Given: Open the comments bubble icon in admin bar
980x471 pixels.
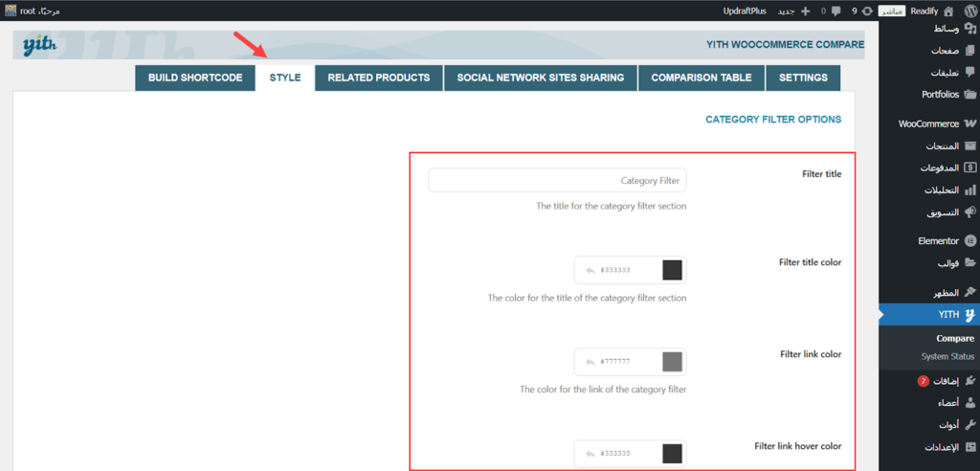Looking at the screenshot, I should pos(810,11).
